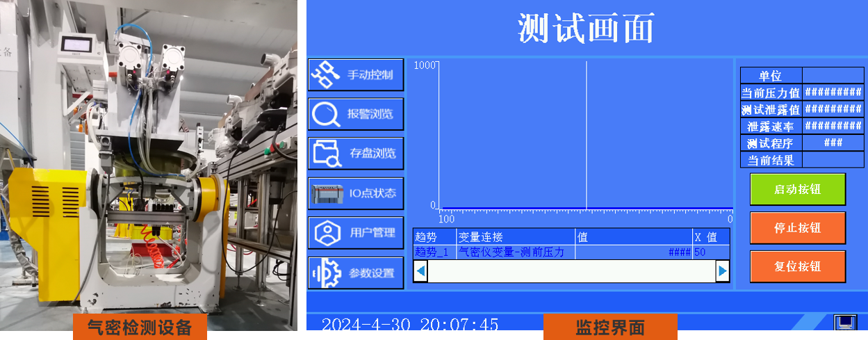Select the 测试程序 number field

point(833,143)
